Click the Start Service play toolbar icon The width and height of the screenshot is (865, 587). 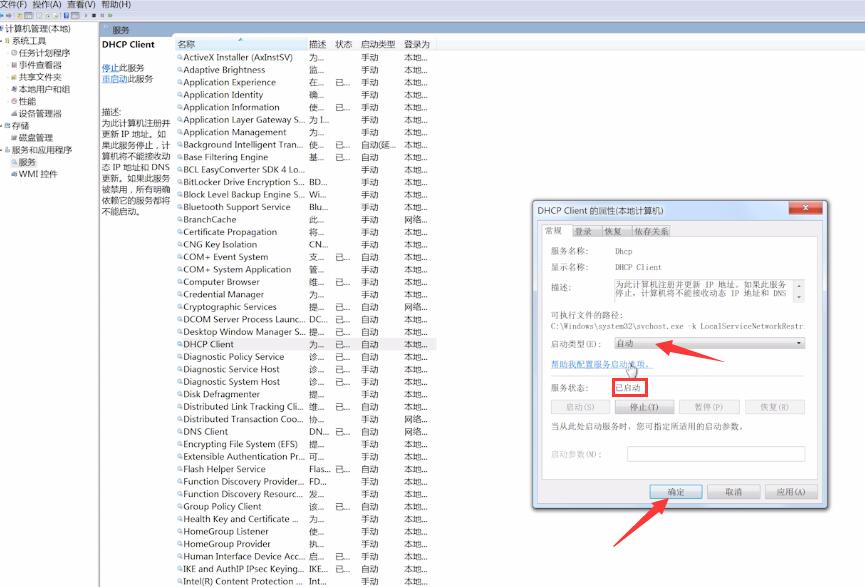tap(86, 15)
